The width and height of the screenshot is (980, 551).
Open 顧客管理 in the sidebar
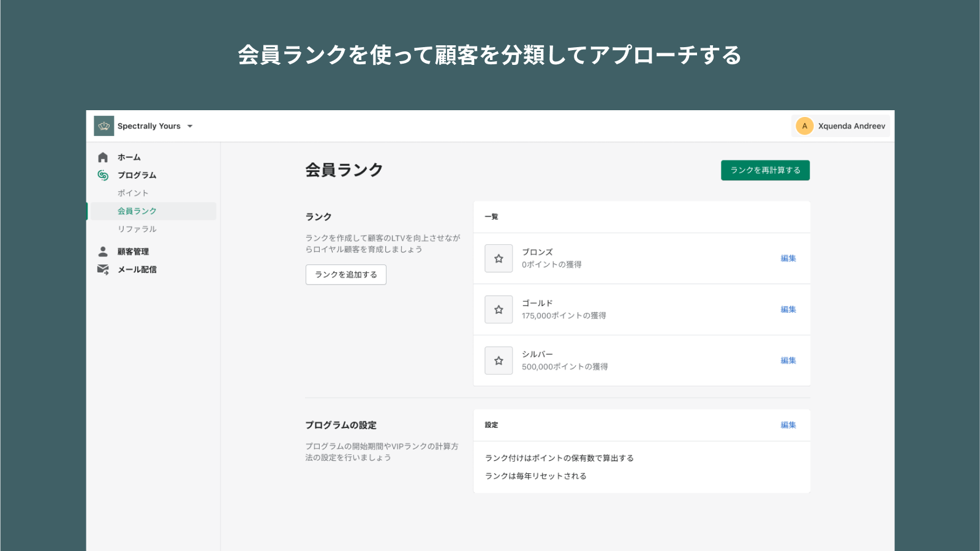[133, 252]
